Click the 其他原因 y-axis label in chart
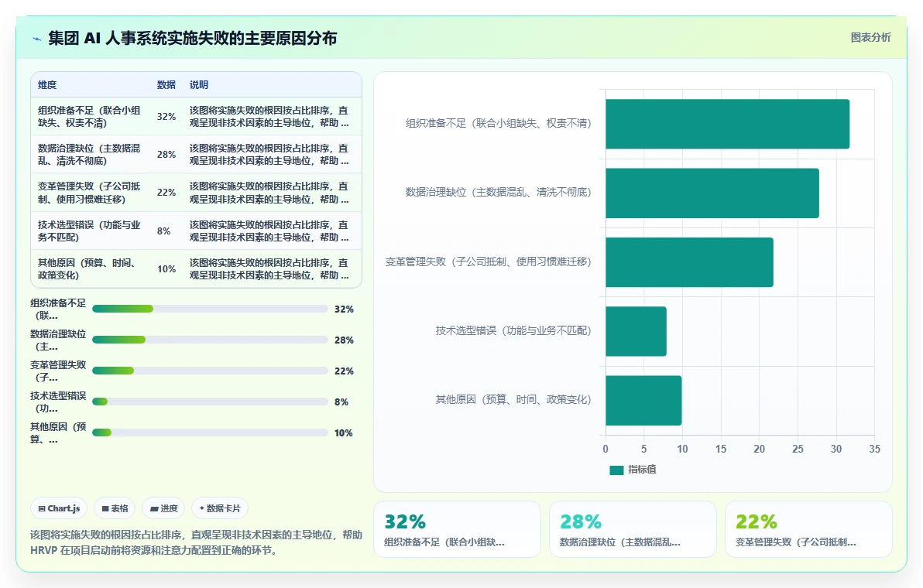The width and height of the screenshot is (923, 588). click(x=513, y=400)
